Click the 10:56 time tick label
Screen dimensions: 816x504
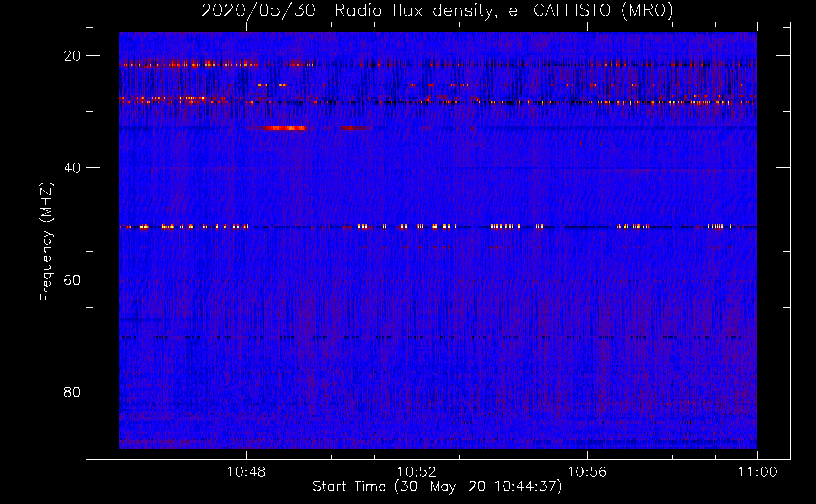[587, 472]
